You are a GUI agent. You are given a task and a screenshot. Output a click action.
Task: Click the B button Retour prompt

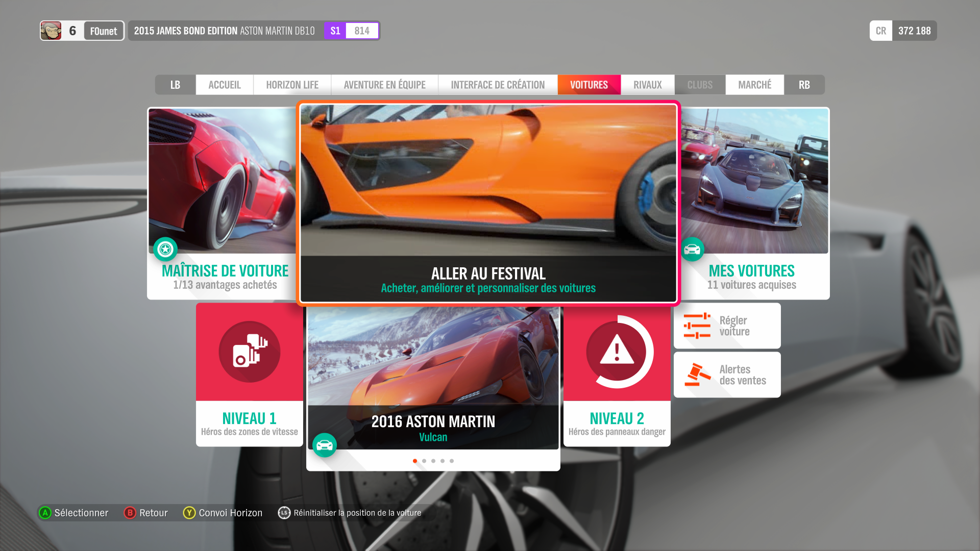(146, 513)
